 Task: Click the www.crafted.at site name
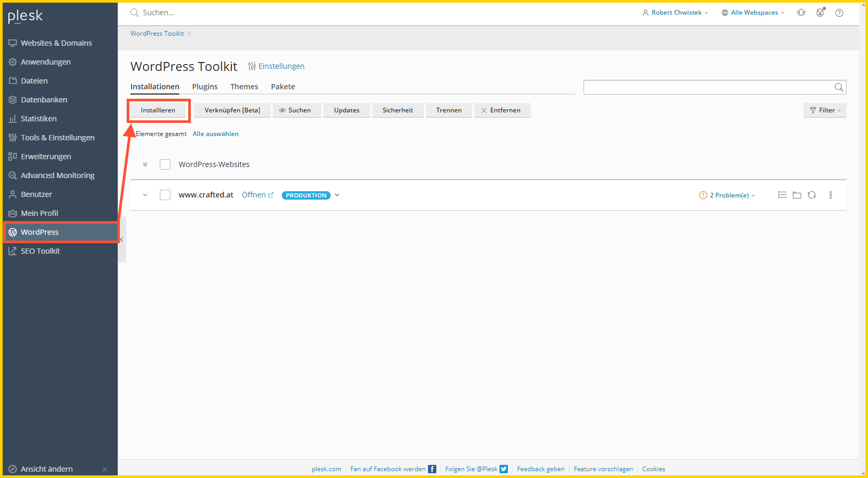[x=206, y=195]
